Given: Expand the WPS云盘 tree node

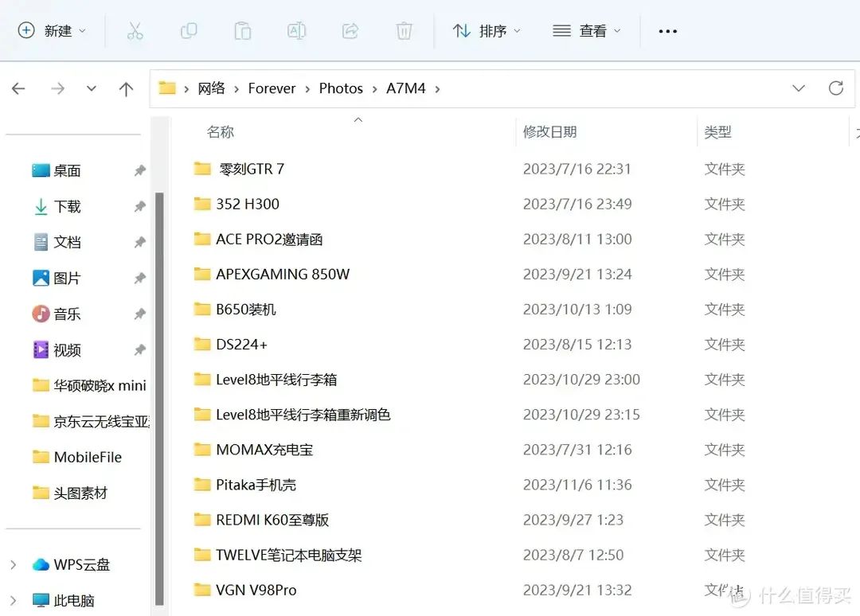Looking at the screenshot, I should coord(14,564).
